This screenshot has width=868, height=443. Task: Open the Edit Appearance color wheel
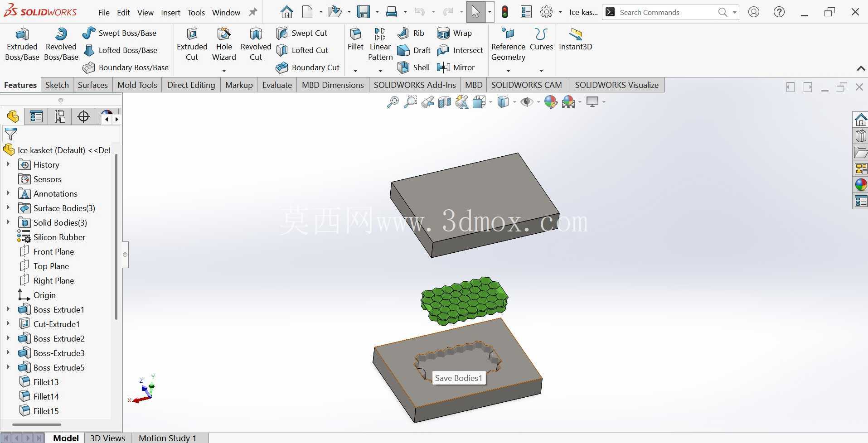551,102
